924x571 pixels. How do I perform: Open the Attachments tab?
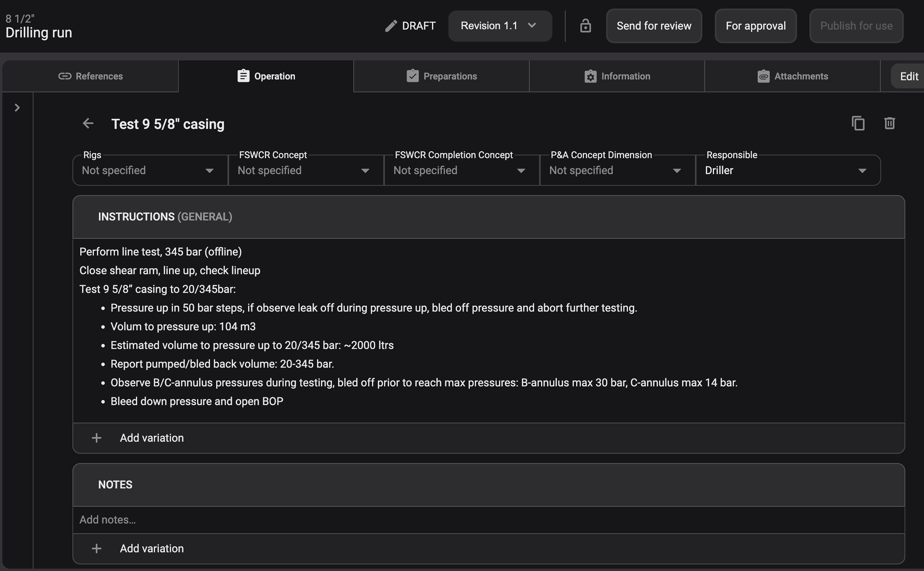click(x=792, y=76)
